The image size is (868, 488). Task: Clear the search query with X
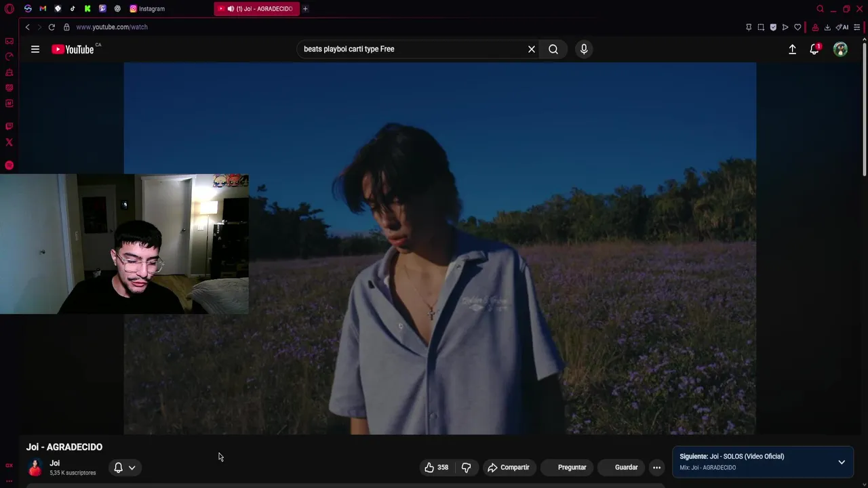coord(532,49)
